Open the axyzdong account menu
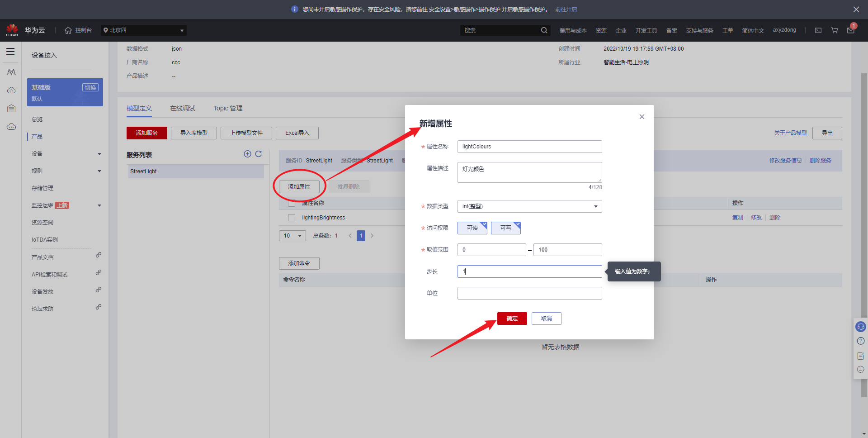Viewport: 868px width, 438px height. tap(784, 30)
